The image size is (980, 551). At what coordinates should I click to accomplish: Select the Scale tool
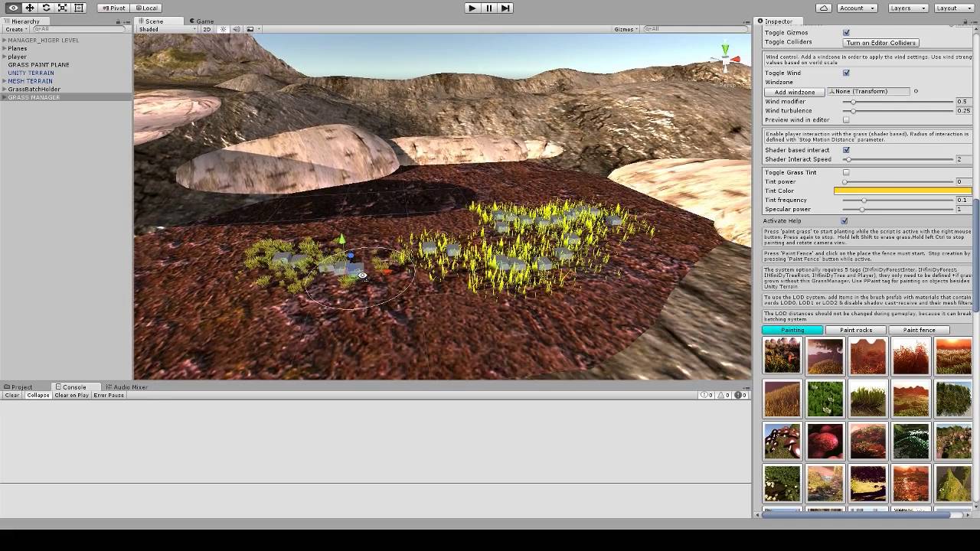click(x=62, y=8)
